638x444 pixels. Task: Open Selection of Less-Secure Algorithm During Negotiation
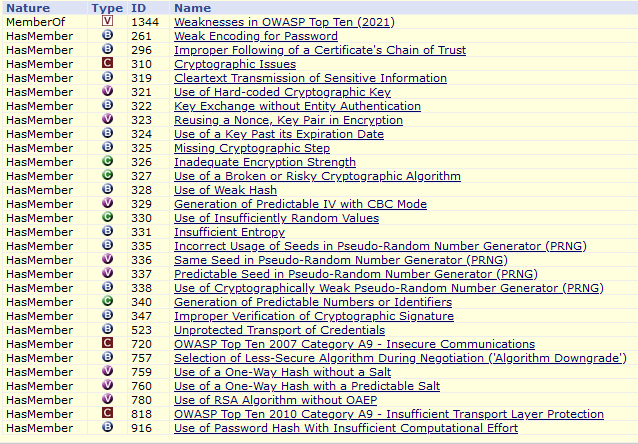pos(400,358)
